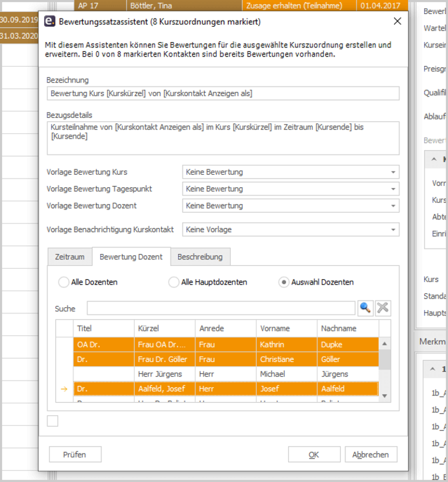Click the 30.09.2019 date cell behind the dialog

tap(19, 20)
